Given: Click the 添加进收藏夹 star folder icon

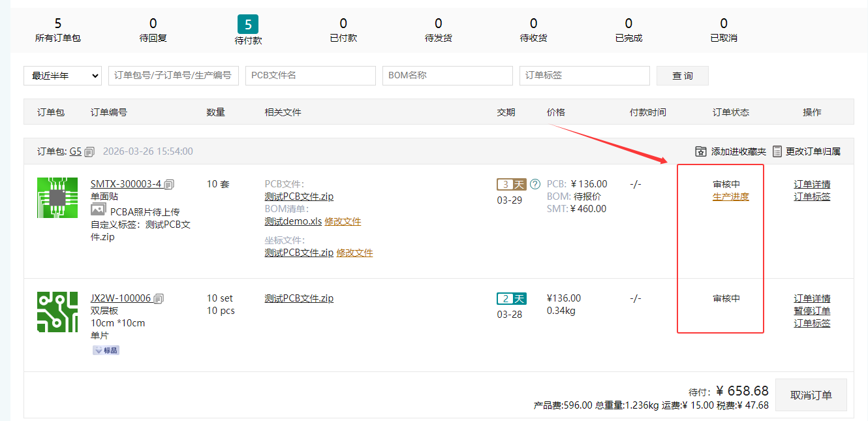Looking at the screenshot, I should pyautogui.click(x=701, y=151).
